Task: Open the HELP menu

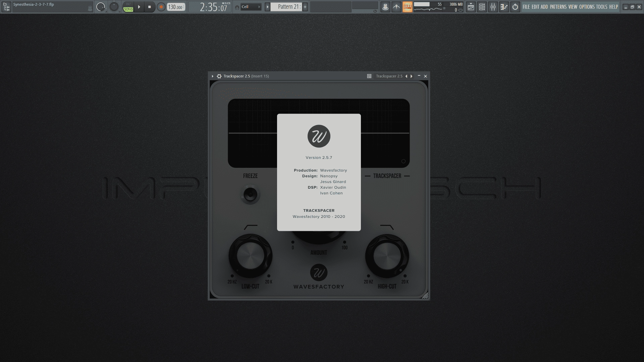Action: [613, 7]
